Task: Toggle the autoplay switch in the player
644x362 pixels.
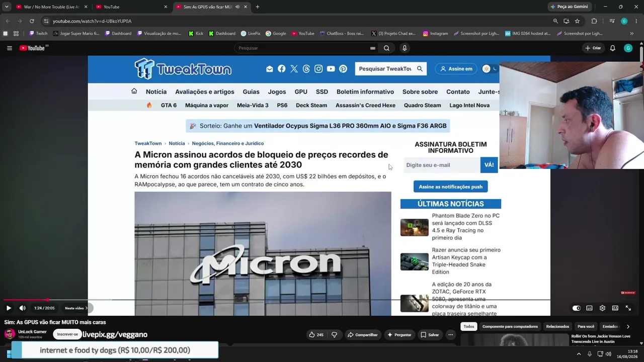Action: click(577, 308)
